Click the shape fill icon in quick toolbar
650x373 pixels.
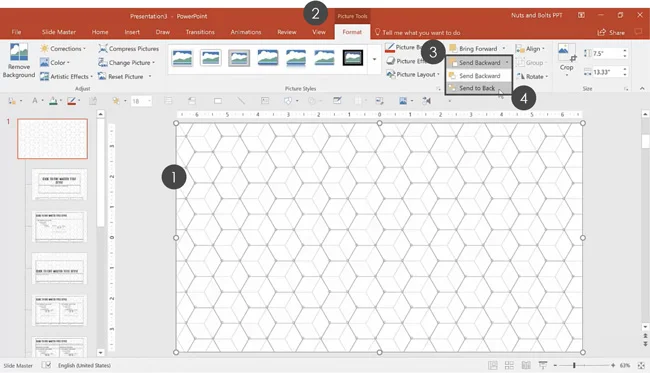(x=53, y=101)
